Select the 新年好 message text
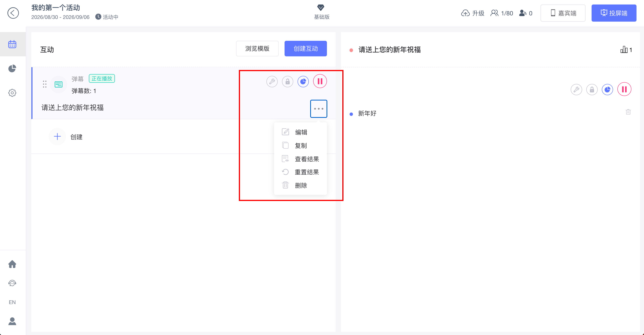Screen dimensions: 644x335 click(367, 114)
